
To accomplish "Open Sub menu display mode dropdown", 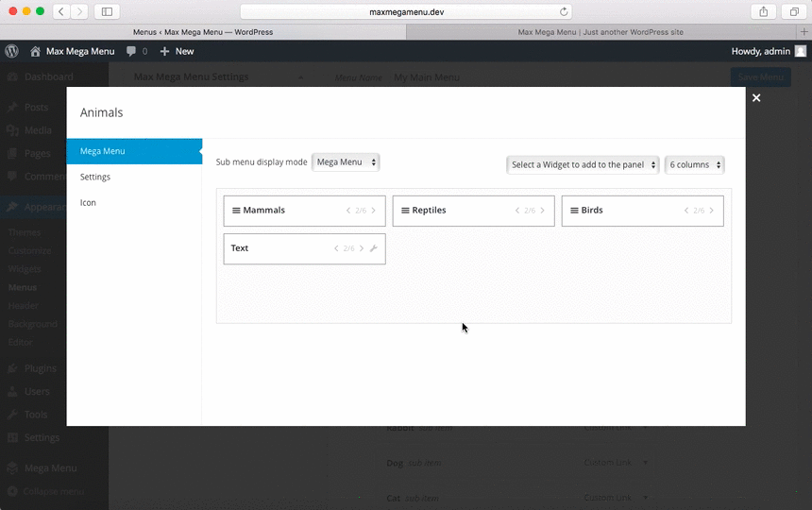I will pyautogui.click(x=346, y=162).
